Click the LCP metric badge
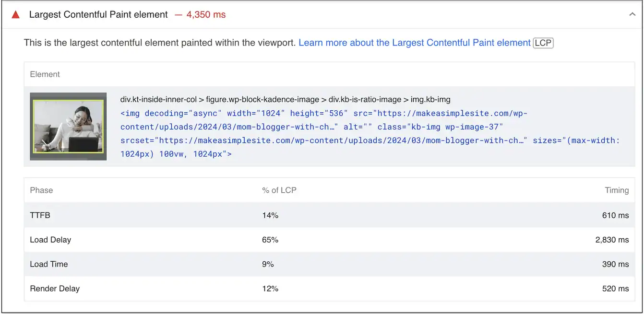The height and width of the screenshot is (314, 644). pos(543,43)
